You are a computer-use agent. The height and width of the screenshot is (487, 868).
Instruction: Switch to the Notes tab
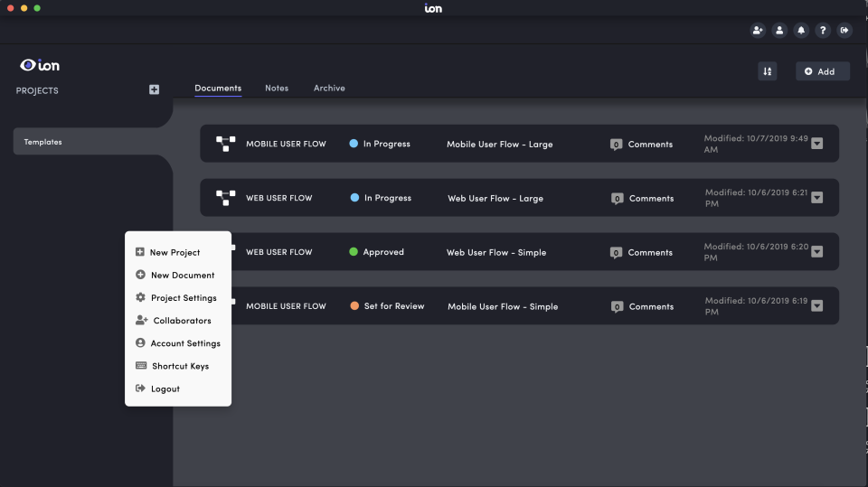[277, 88]
